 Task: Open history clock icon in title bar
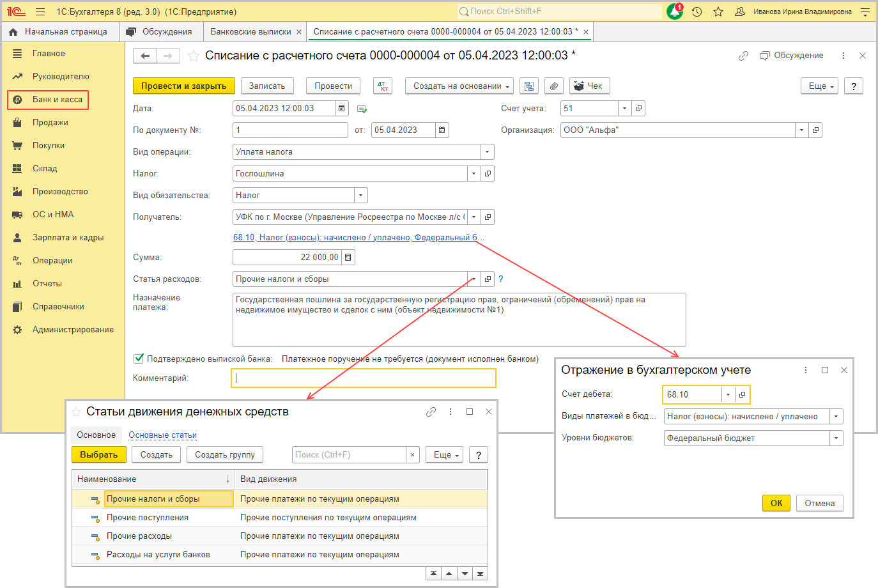coord(697,12)
